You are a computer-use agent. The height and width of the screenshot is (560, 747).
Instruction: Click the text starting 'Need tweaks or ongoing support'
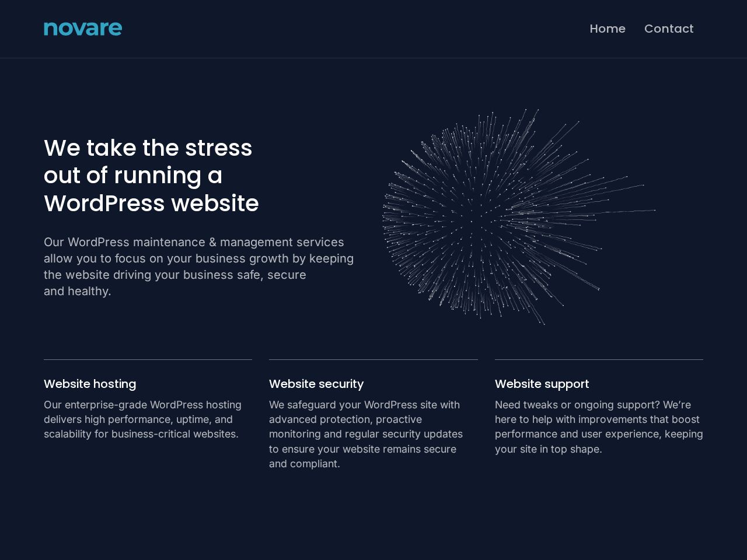pyautogui.click(x=599, y=427)
